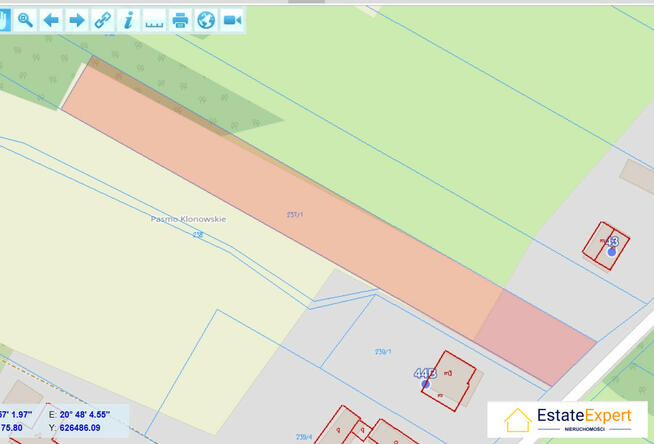The image size is (654, 444).
Task: Open the video camera tool
Action: [232, 20]
